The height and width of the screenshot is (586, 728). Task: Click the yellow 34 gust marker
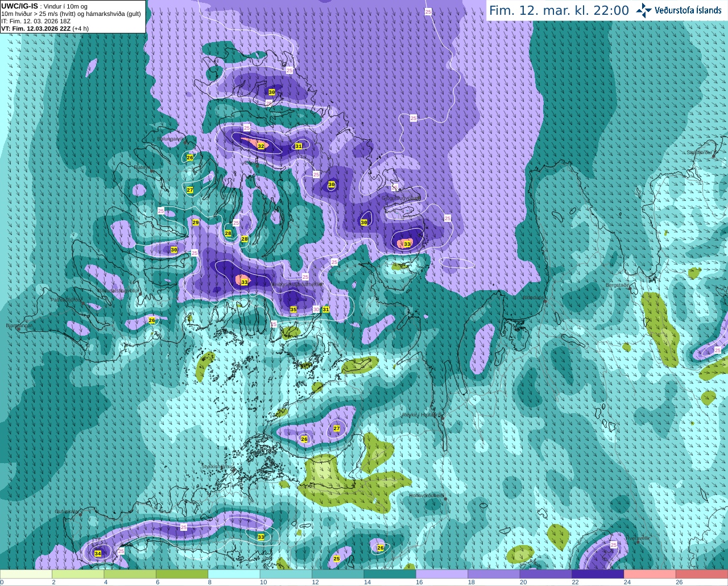pos(98,554)
